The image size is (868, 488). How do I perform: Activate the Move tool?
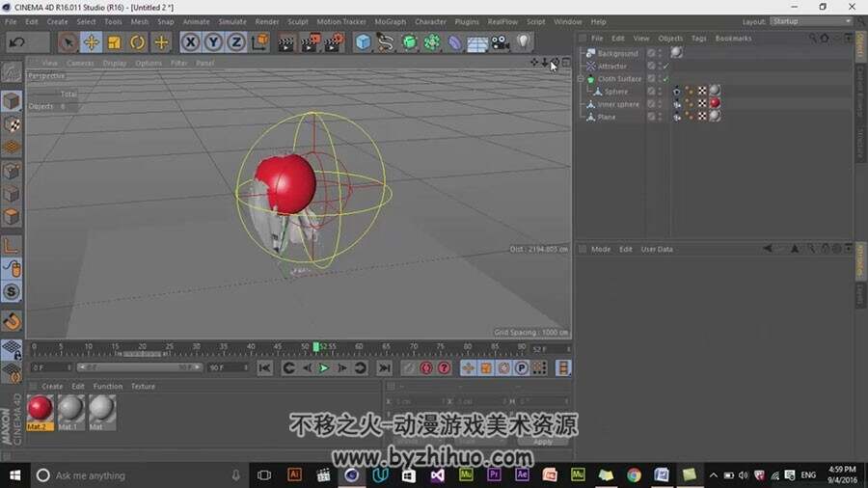92,42
